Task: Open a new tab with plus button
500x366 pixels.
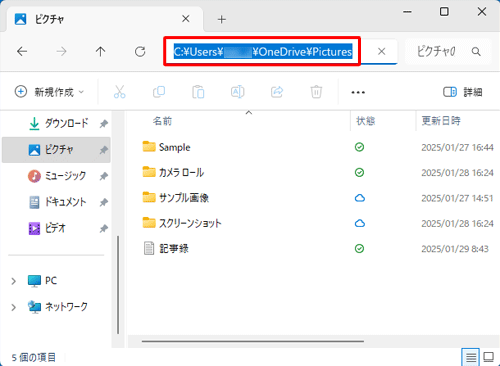Action: [x=222, y=19]
